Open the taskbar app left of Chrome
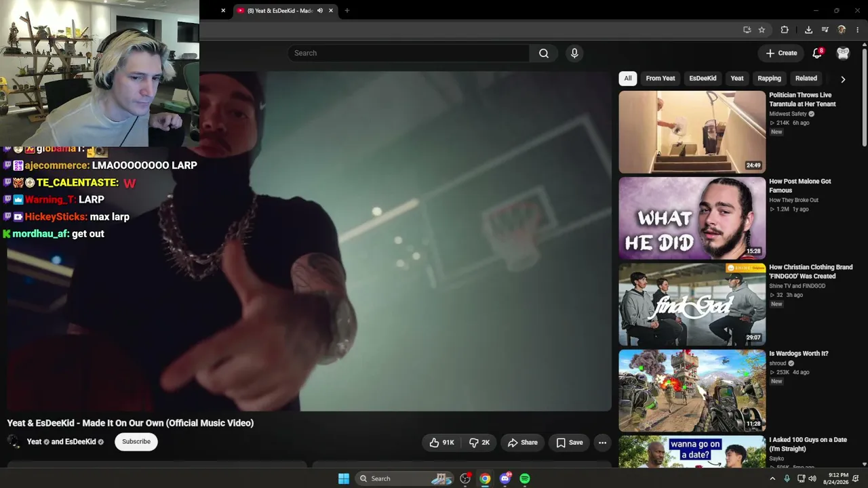 (x=465, y=479)
